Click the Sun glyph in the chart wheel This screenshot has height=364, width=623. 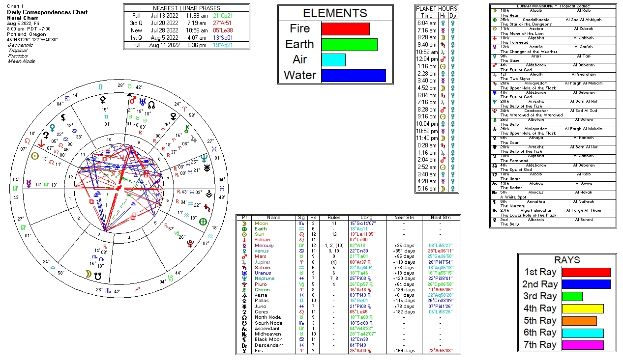click(35, 156)
